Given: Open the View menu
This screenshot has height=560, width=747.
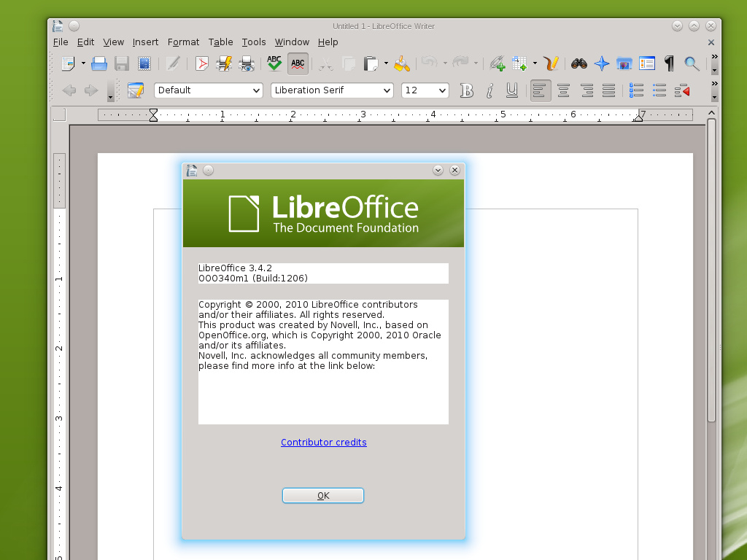Looking at the screenshot, I should [x=113, y=42].
